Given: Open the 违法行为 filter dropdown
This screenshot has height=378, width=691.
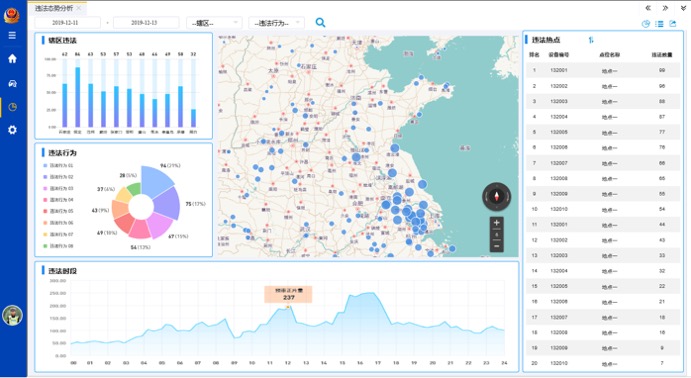Looking at the screenshot, I should [276, 23].
